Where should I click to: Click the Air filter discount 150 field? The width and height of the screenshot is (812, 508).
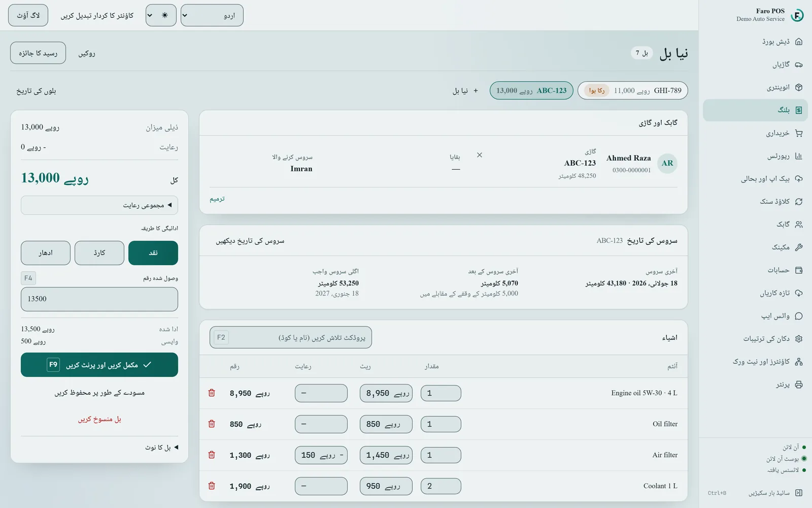pyautogui.click(x=321, y=455)
